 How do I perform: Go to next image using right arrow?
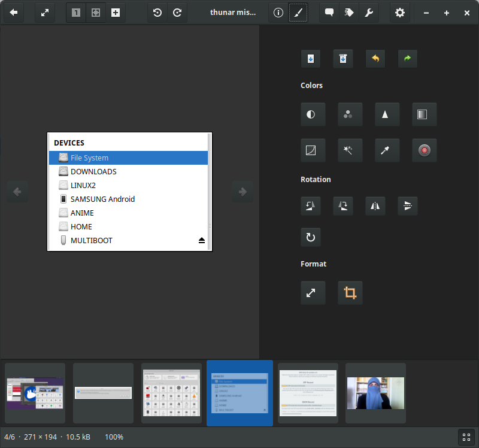[242, 192]
